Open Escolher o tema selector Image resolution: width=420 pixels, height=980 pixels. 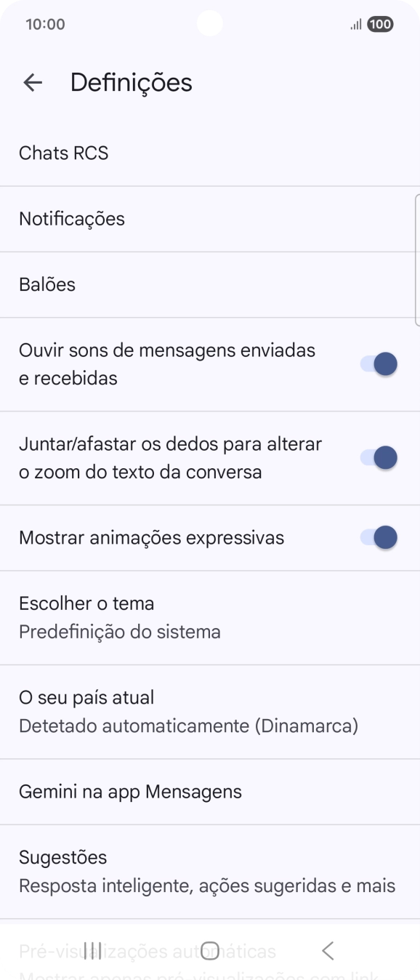[210, 617]
